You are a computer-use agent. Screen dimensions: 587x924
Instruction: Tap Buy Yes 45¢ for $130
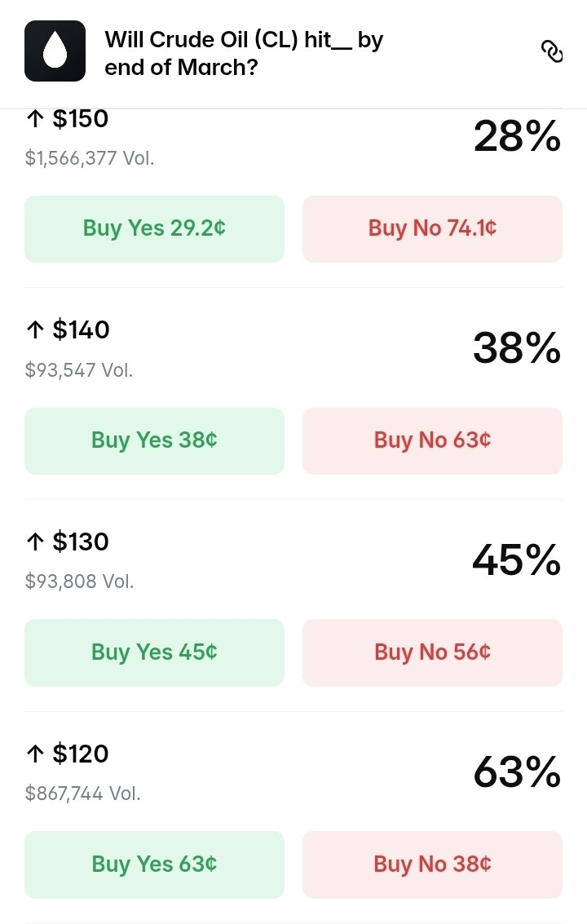[x=154, y=652]
